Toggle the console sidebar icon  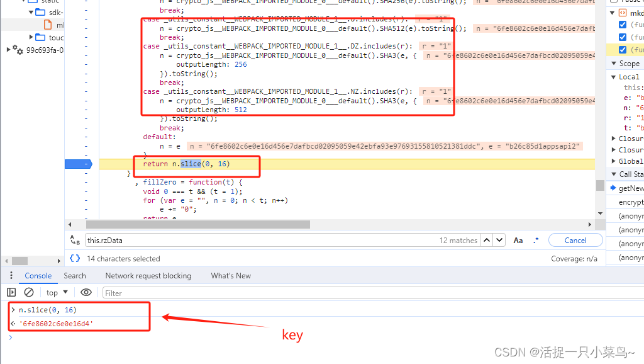11,292
